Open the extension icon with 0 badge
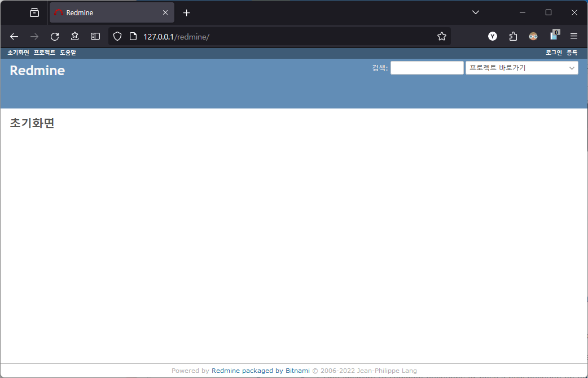588x378 pixels. (554, 35)
